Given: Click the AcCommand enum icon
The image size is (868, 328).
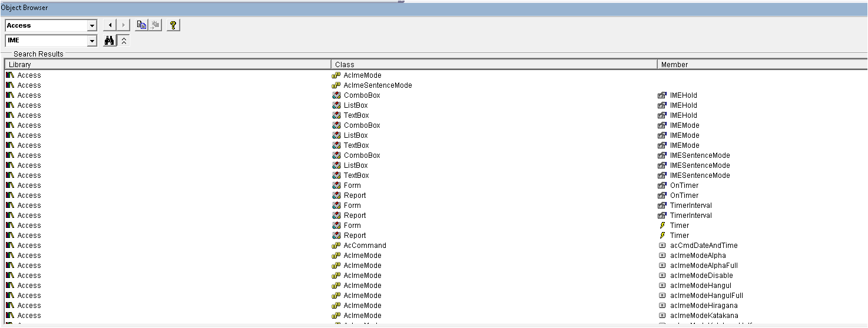Looking at the screenshot, I should [336, 246].
